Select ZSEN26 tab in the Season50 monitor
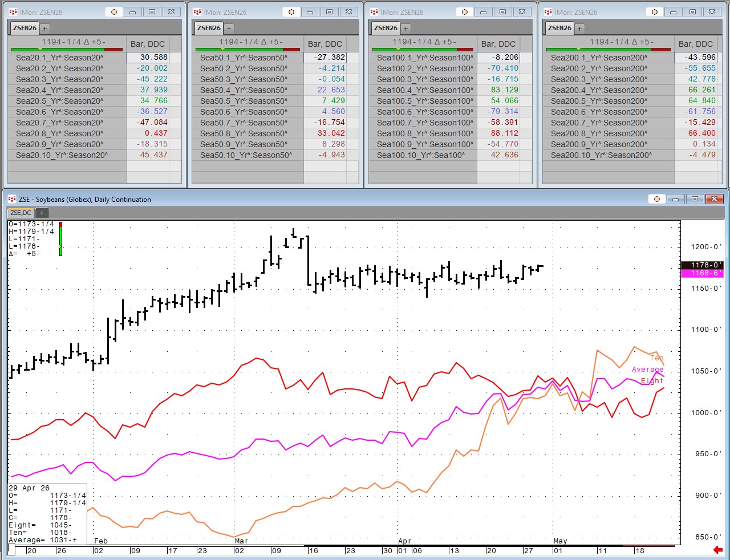 (x=209, y=28)
